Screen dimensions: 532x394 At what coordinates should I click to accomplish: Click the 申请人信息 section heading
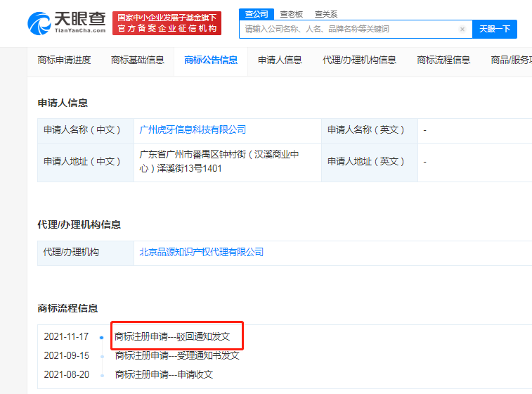(x=63, y=103)
